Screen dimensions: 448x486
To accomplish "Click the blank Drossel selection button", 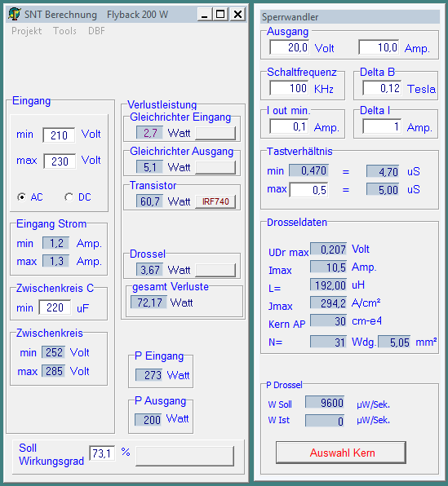I will pos(215,270).
